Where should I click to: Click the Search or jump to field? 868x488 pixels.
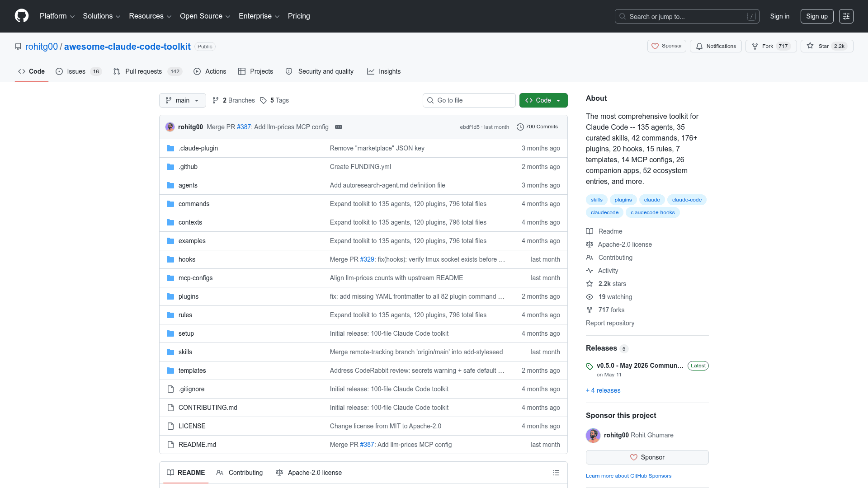pyautogui.click(x=687, y=16)
